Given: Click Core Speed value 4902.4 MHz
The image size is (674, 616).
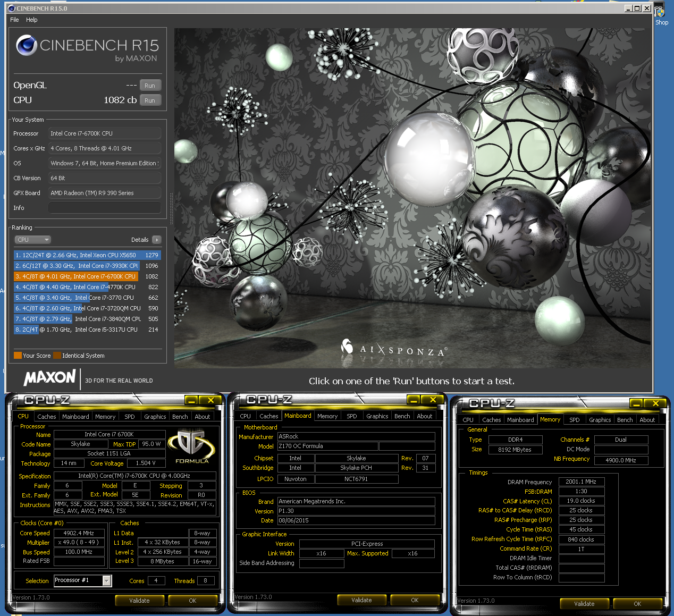Looking at the screenshot, I should click(79, 533).
